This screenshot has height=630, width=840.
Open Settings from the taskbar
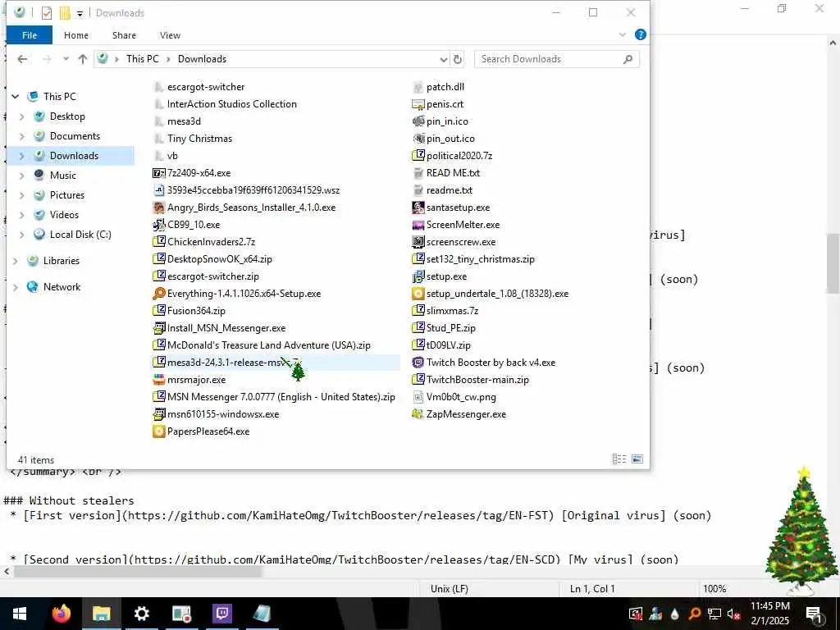(141, 614)
